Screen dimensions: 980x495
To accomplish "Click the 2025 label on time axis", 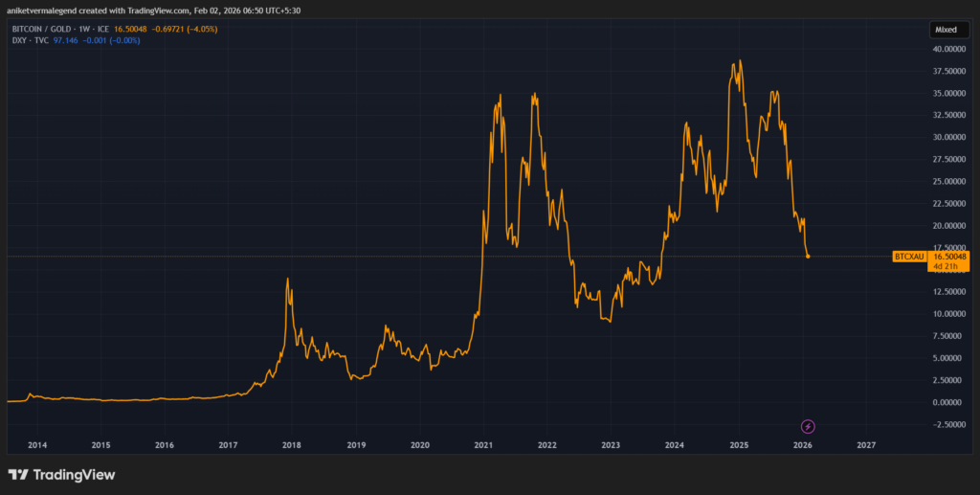I will coord(739,445).
